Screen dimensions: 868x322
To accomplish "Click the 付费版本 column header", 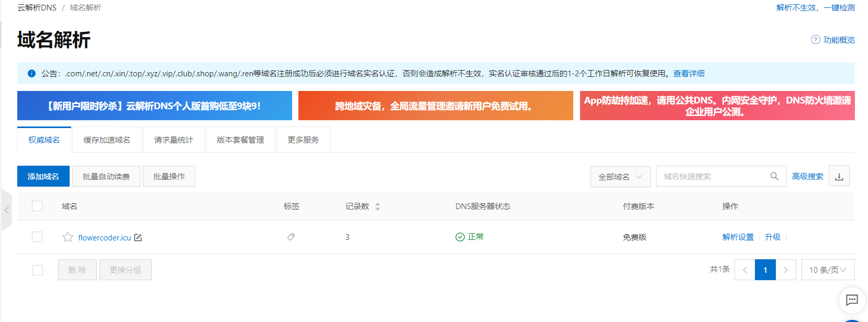I will pos(639,206).
